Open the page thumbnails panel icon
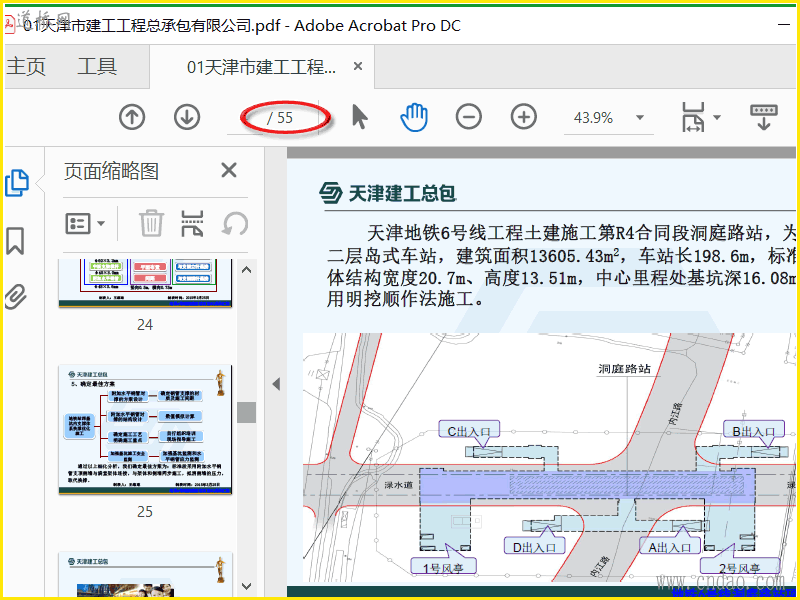Screen dimensions: 800x600 17,183
